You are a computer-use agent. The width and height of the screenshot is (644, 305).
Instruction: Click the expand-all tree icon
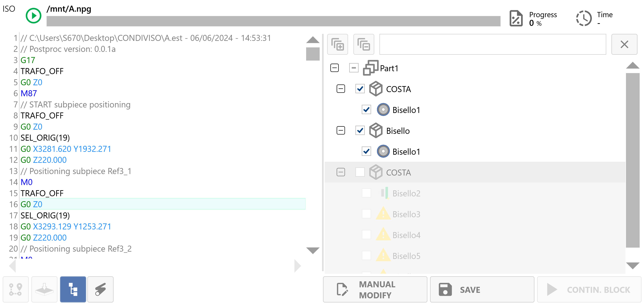coord(338,44)
